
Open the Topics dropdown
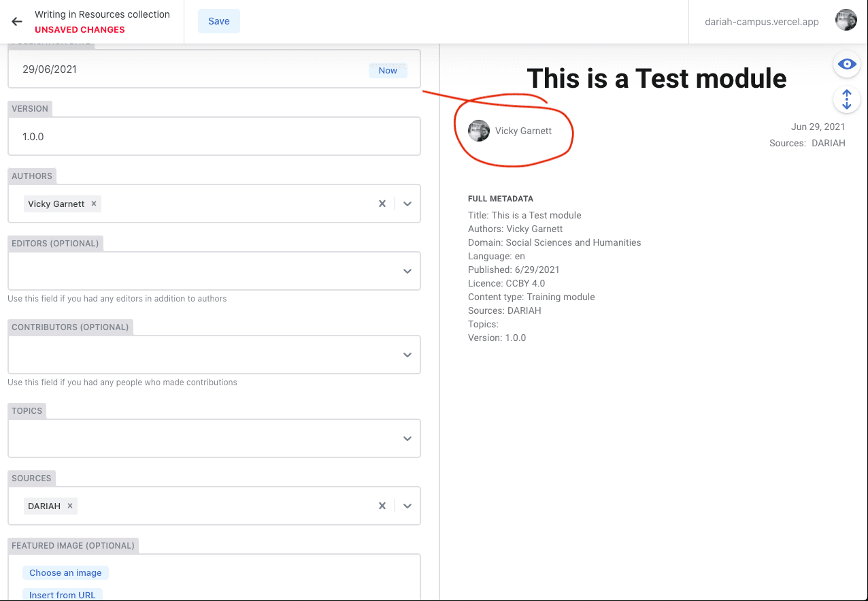407,438
